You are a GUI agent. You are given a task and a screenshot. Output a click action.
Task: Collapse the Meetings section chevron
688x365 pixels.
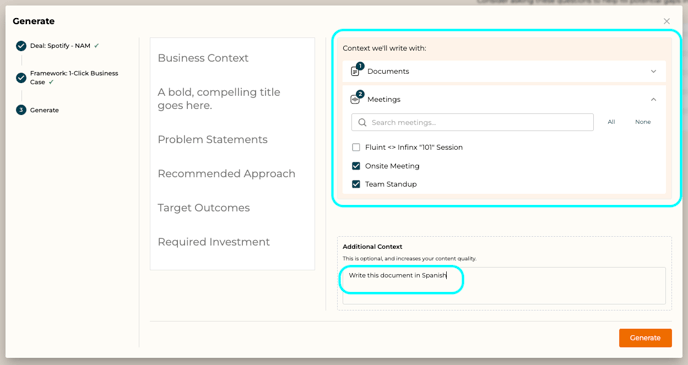tap(653, 100)
